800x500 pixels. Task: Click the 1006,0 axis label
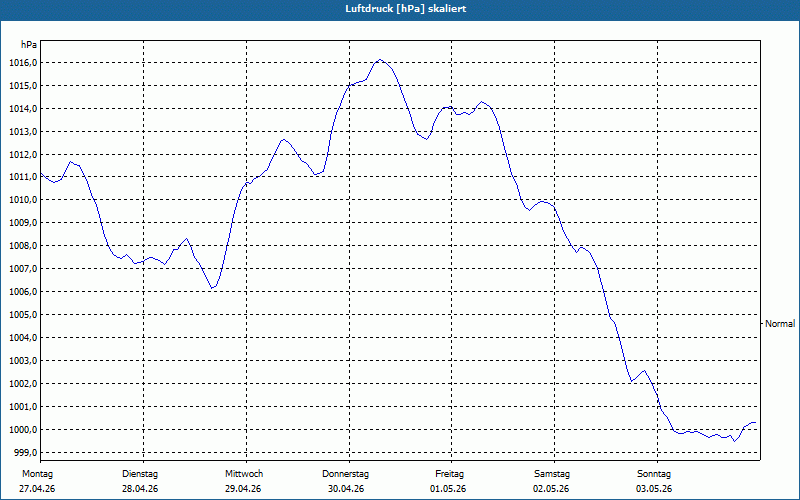pos(23,292)
